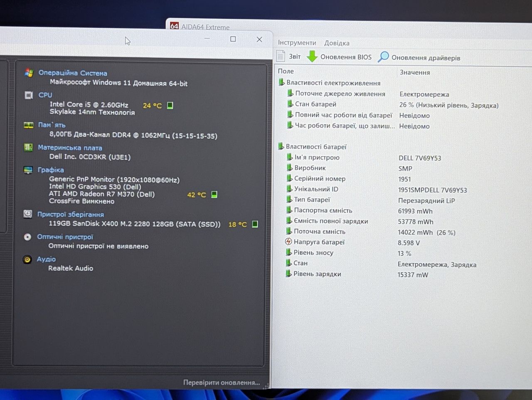Screen dimensions: 532x400
Task: Click the value DELL 7V69Y53 for device name
Action: coord(420,158)
